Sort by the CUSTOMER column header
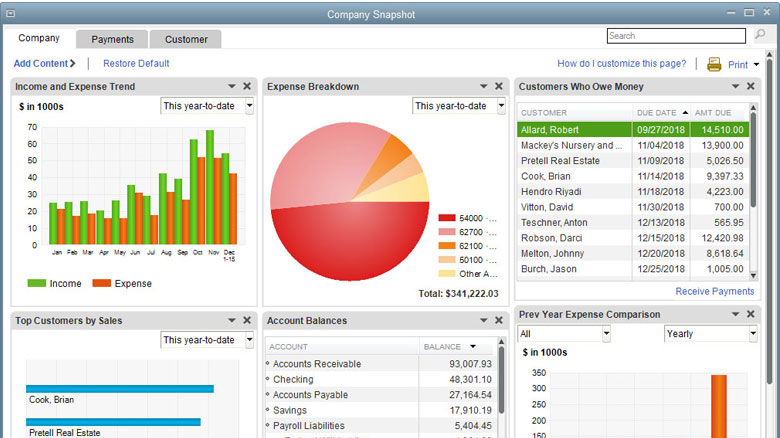 [x=575, y=113]
